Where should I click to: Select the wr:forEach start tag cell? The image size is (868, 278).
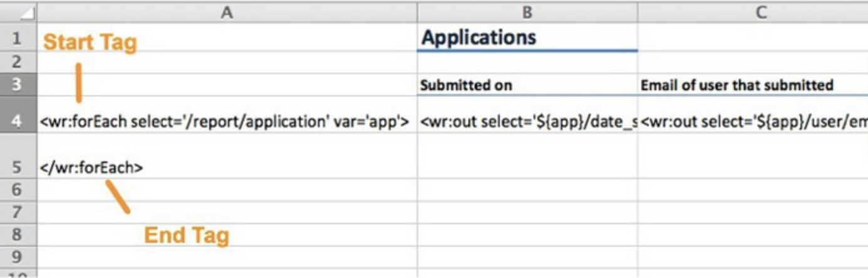coord(227,121)
